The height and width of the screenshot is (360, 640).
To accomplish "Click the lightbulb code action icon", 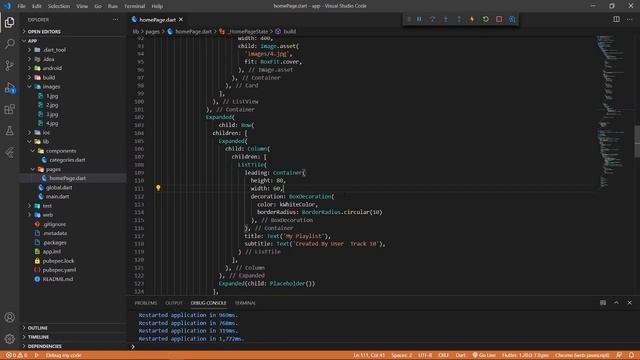I will coord(158,188).
